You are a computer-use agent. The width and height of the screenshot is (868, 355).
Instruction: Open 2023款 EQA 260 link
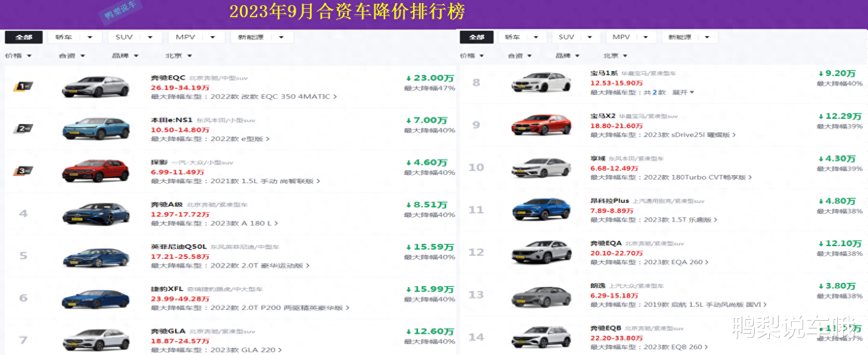676,262
